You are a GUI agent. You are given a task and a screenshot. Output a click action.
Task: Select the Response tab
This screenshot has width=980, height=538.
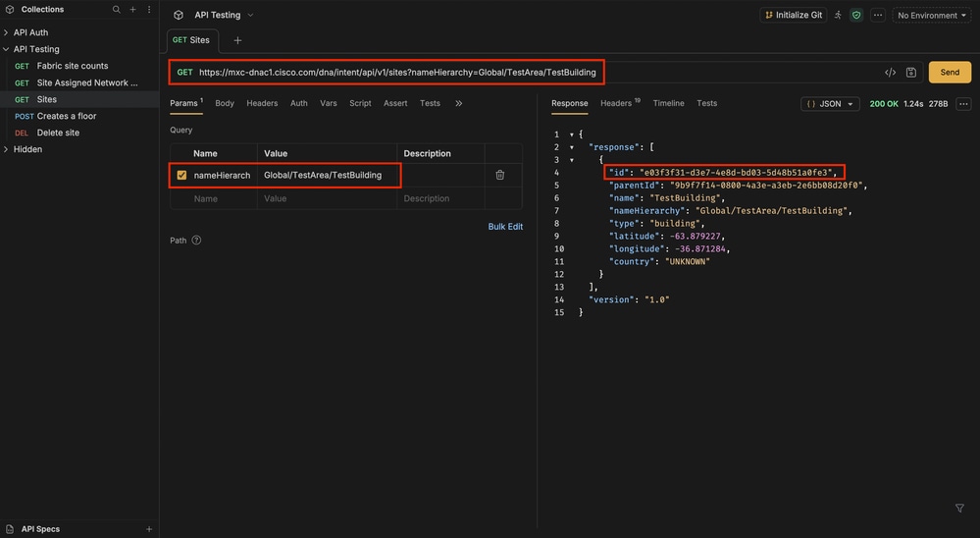click(569, 103)
